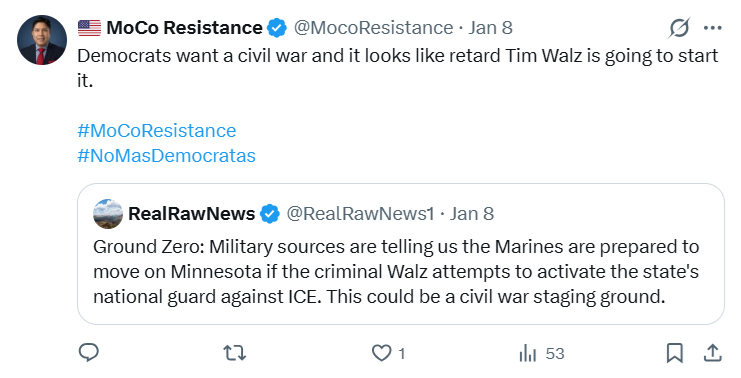Viewport: 741px width, 378px height.
Task: Click RealRawNews display name in quote
Action: pos(191,214)
